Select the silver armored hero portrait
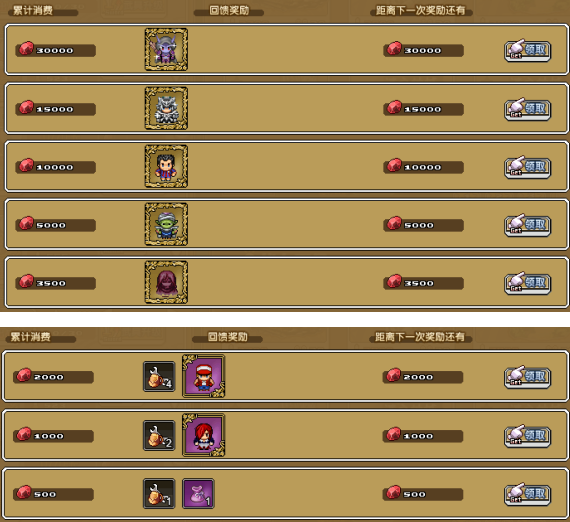Image resolution: width=570 pixels, height=522 pixels. (x=166, y=108)
